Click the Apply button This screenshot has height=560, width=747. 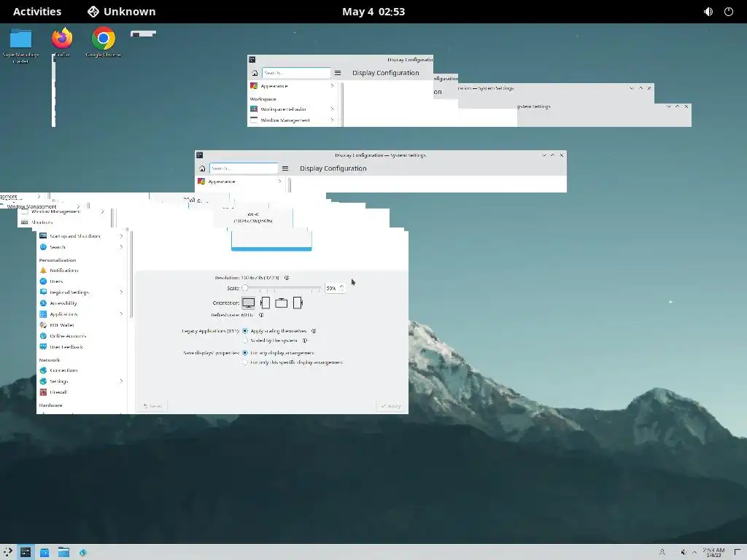[391, 406]
